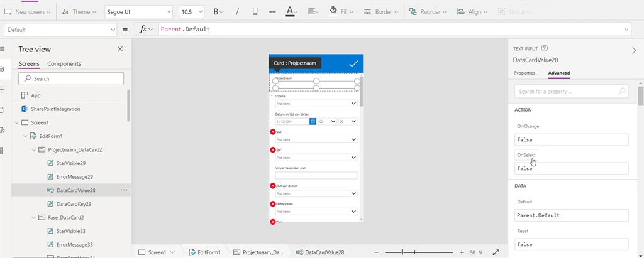
Task: Click the fit-to-window expand icon
Action: coord(496,252)
